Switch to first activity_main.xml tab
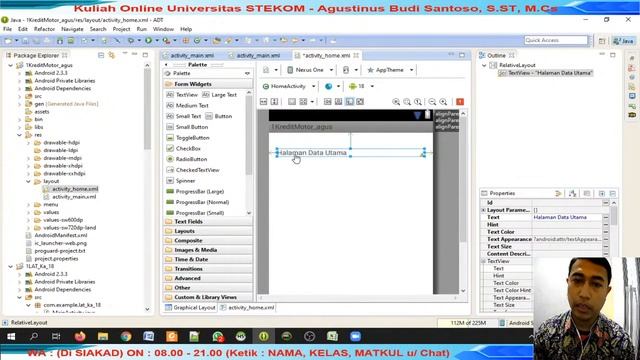The image size is (640, 360). pos(192,56)
